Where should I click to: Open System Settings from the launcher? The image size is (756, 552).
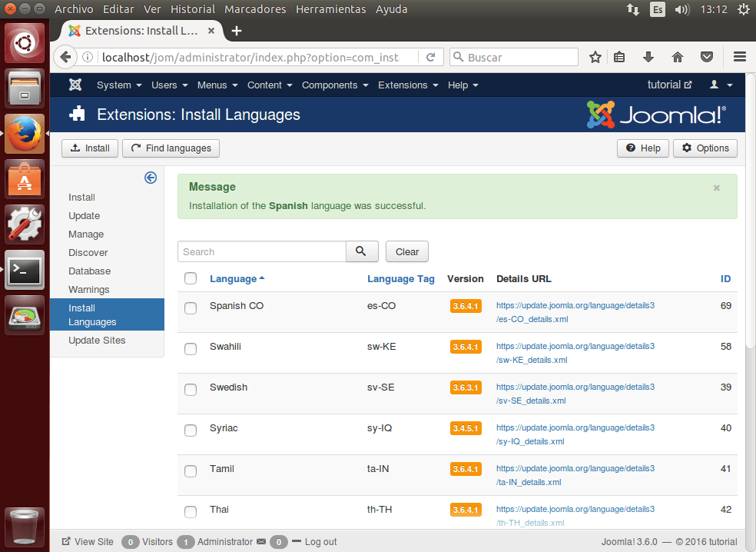point(25,224)
